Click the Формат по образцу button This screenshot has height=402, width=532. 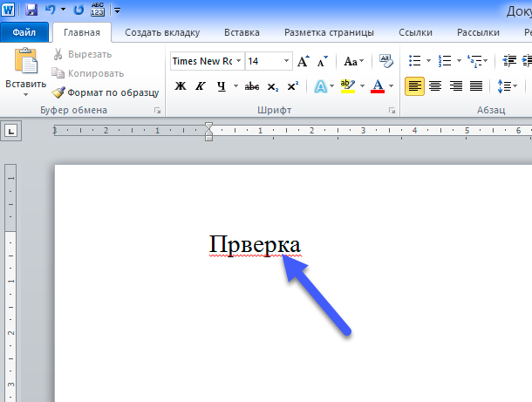click(106, 92)
